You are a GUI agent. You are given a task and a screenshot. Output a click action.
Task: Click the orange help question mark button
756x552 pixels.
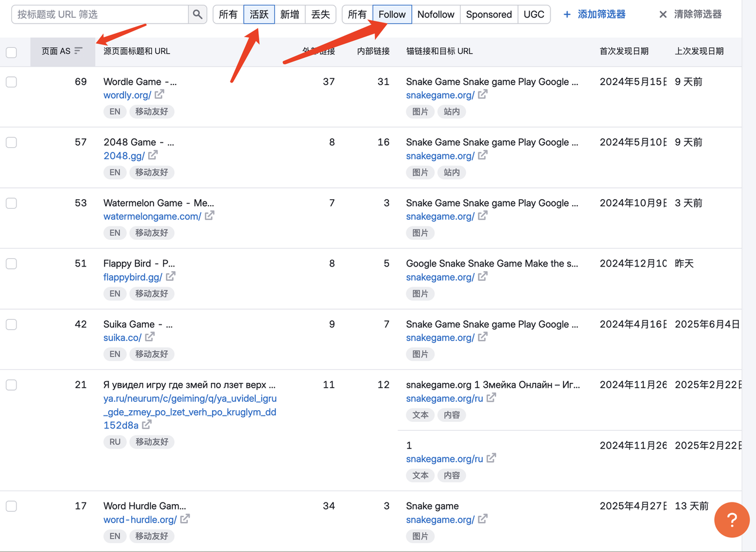click(731, 520)
